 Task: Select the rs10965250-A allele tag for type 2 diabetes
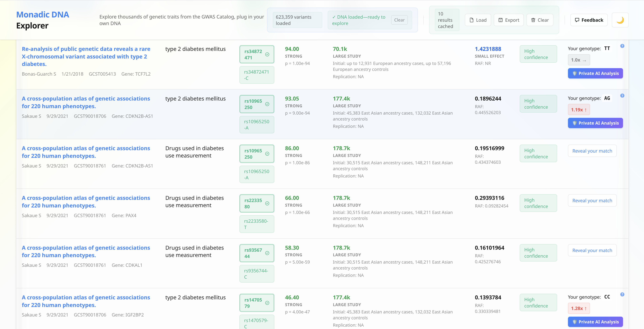[257, 125]
